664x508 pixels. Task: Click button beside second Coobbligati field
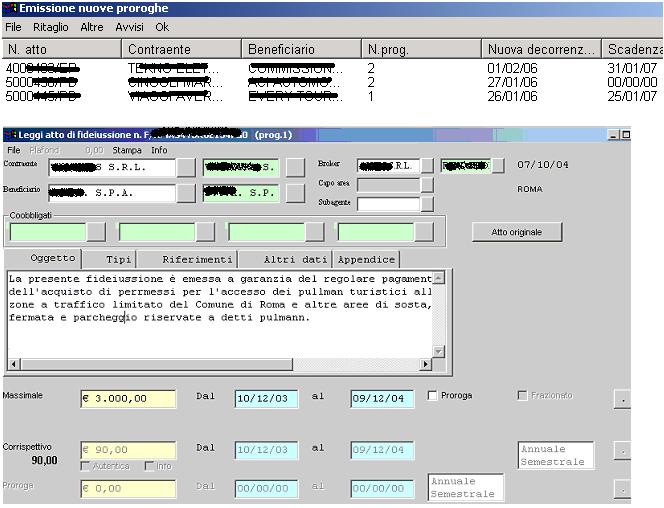[x=205, y=232]
